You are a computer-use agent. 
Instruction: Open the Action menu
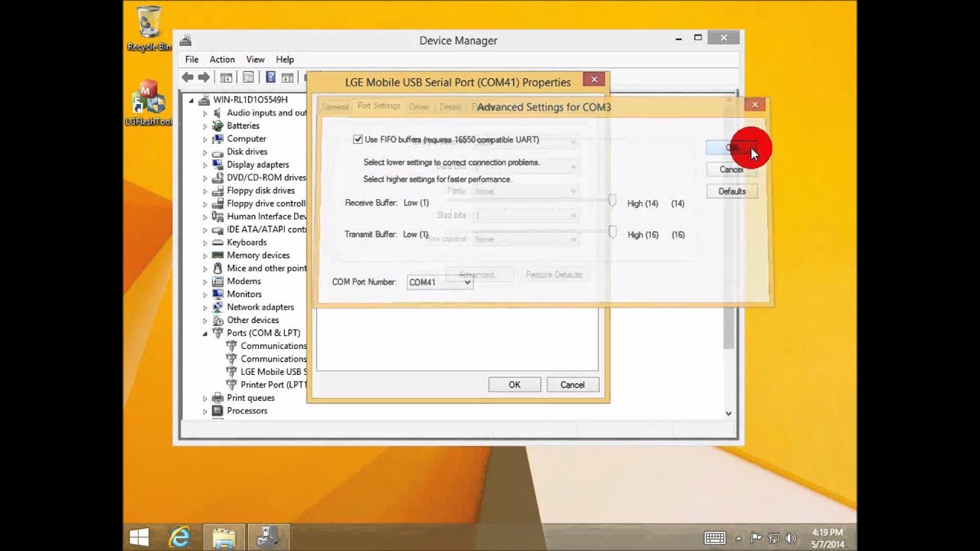(x=222, y=60)
